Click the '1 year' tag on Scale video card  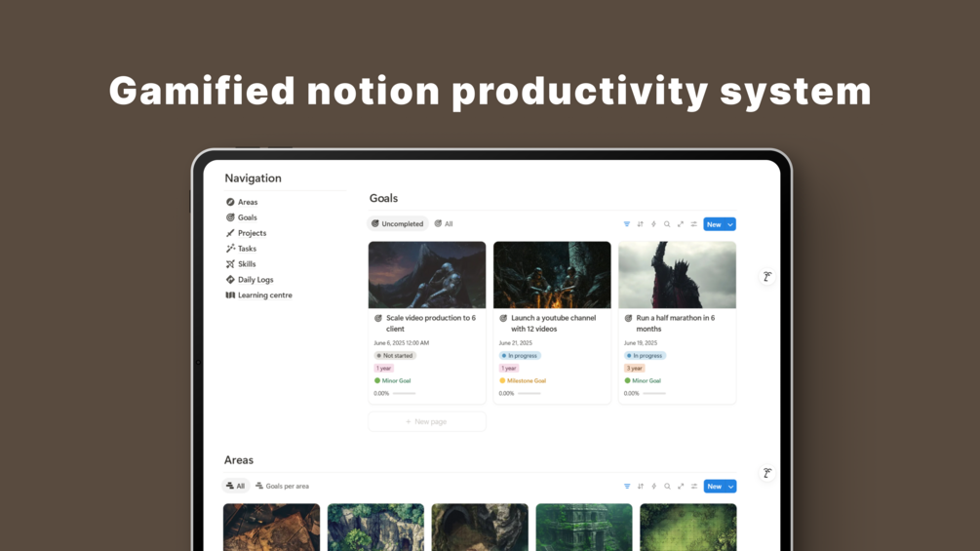(384, 368)
